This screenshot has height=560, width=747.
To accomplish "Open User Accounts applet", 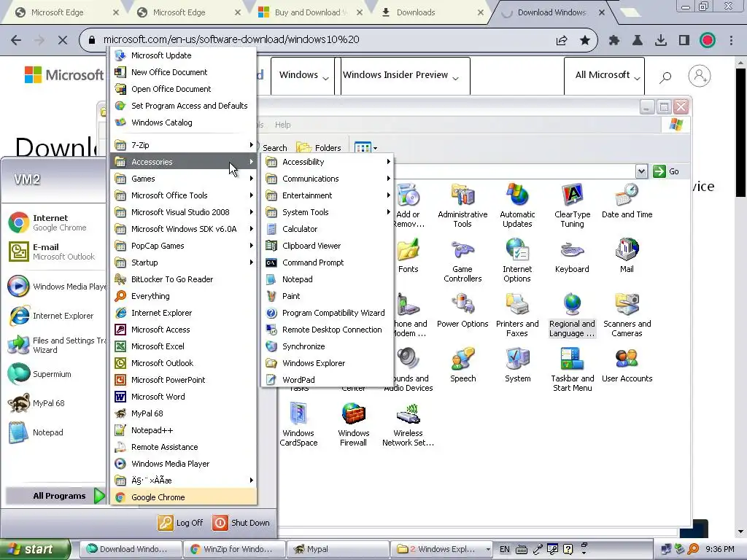I will pos(627,365).
